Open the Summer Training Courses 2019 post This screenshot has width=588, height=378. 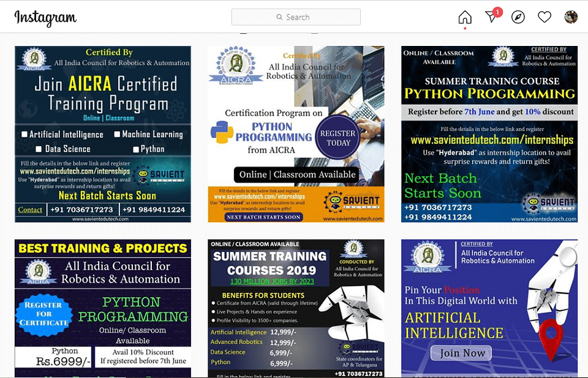point(296,308)
